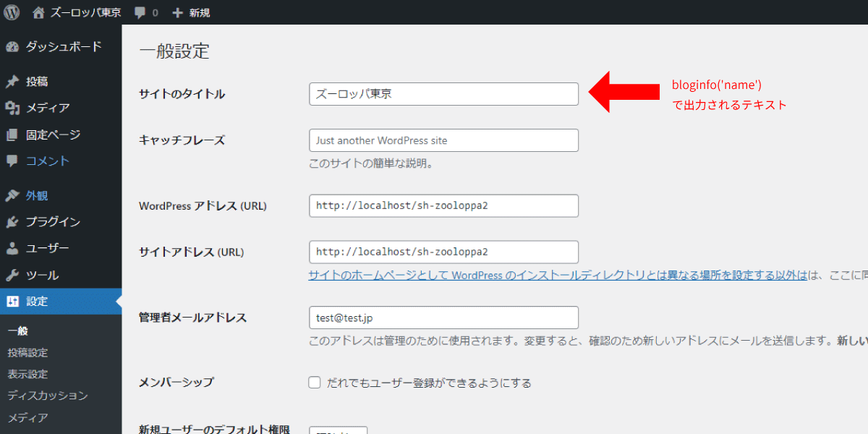Click comment count 0 in admin bar

pos(156,13)
